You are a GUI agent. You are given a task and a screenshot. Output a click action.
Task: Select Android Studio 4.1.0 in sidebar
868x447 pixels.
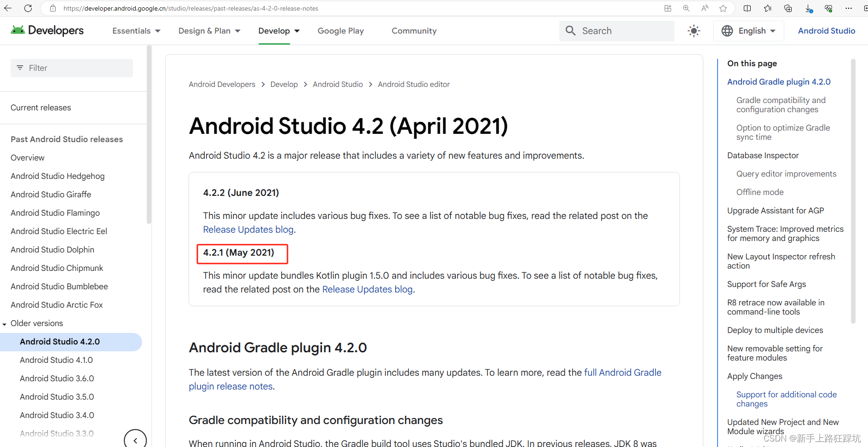pyautogui.click(x=56, y=360)
